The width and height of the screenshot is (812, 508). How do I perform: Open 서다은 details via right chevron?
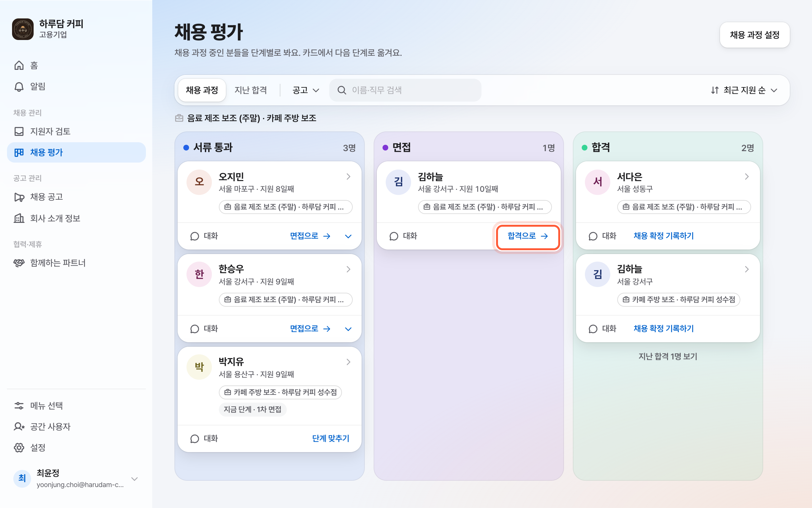pos(747,177)
